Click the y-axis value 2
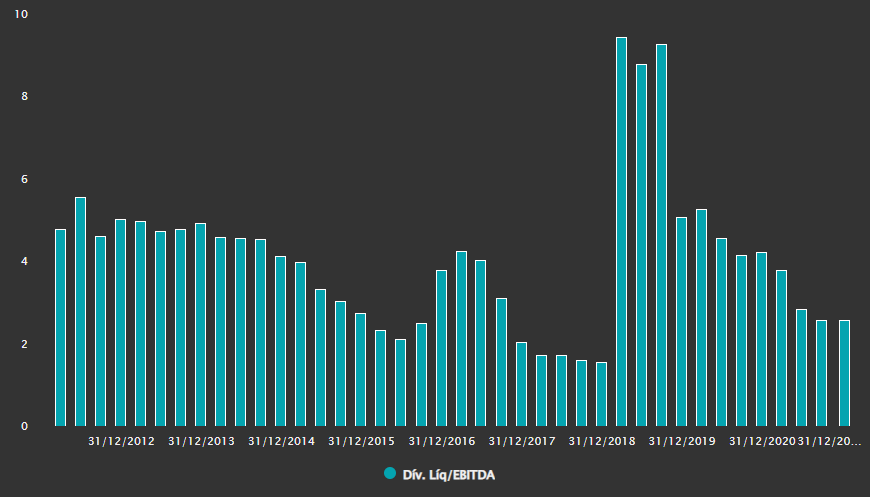The height and width of the screenshot is (497, 870). (x=24, y=344)
